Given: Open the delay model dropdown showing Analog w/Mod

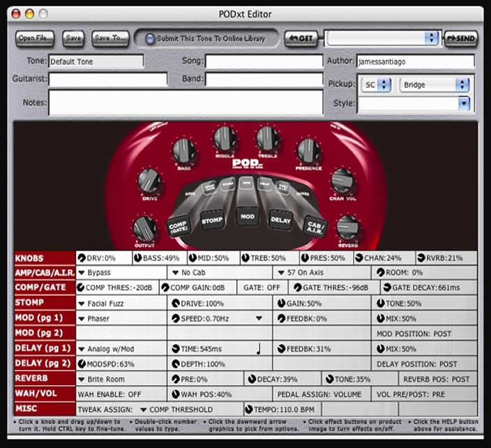Looking at the screenshot, I should click(x=82, y=349).
